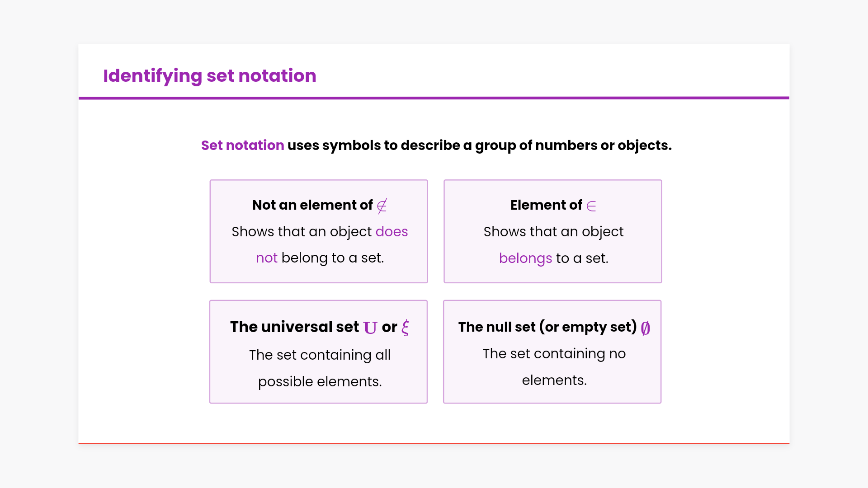This screenshot has width=868, height=488.
Task: Select the 'possible elements.' text
Action: (320, 381)
